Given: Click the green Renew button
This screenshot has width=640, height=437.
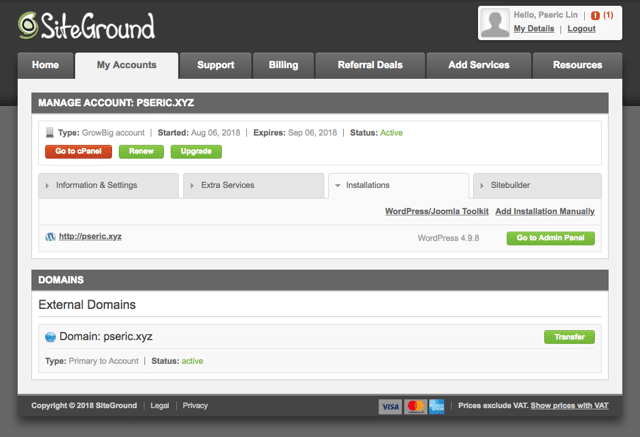Looking at the screenshot, I should 141,151.
